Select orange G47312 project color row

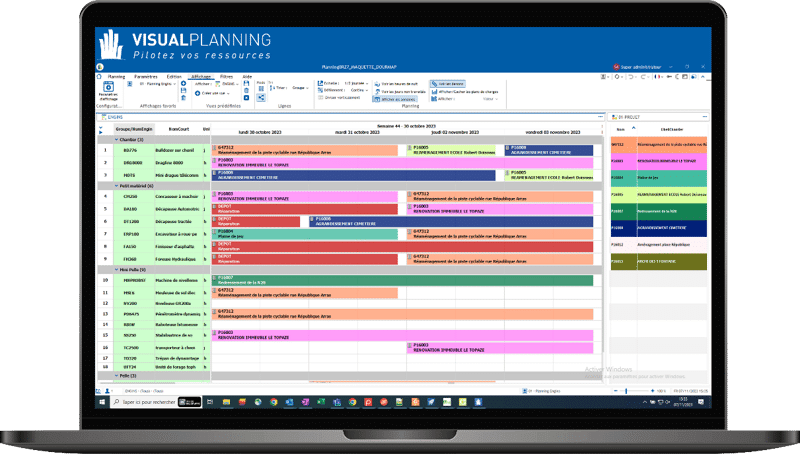click(x=659, y=145)
